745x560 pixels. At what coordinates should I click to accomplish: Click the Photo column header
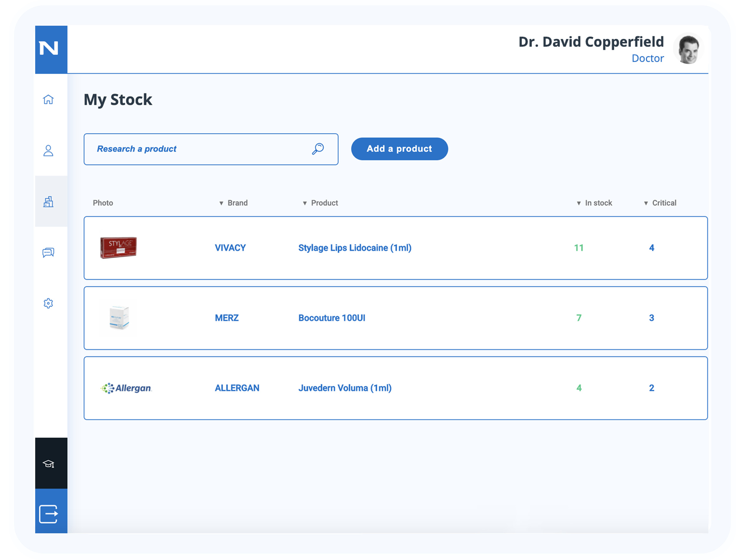click(x=103, y=203)
